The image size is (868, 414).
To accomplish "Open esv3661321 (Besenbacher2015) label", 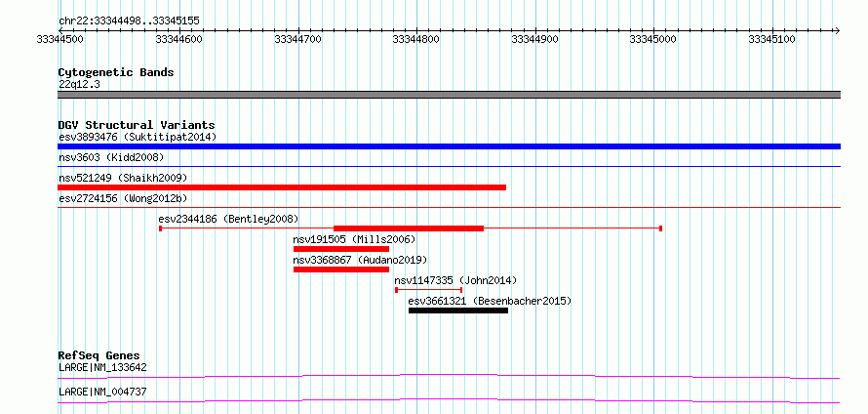I will [490, 301].
